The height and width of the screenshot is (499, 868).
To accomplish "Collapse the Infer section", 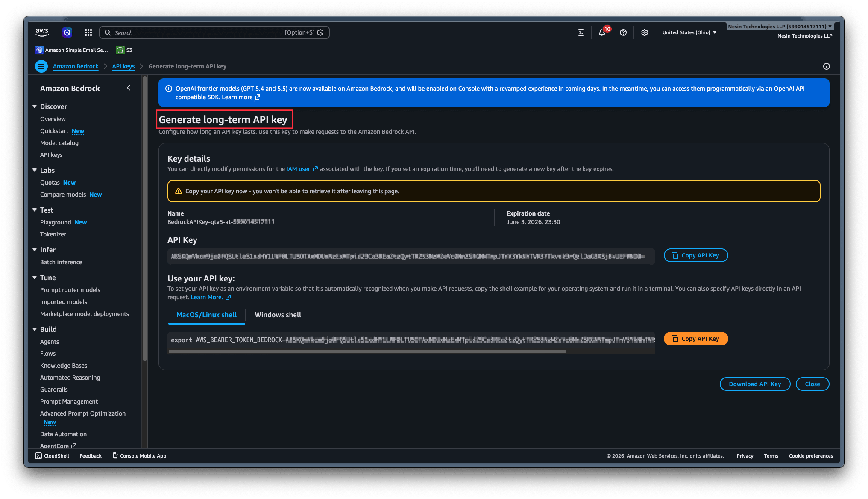I will [x=35, y=250].
